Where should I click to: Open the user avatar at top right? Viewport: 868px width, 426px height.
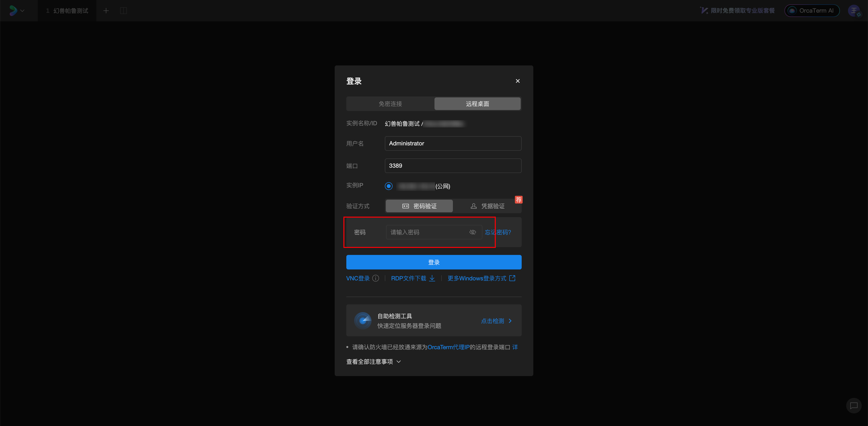point(854,11)
